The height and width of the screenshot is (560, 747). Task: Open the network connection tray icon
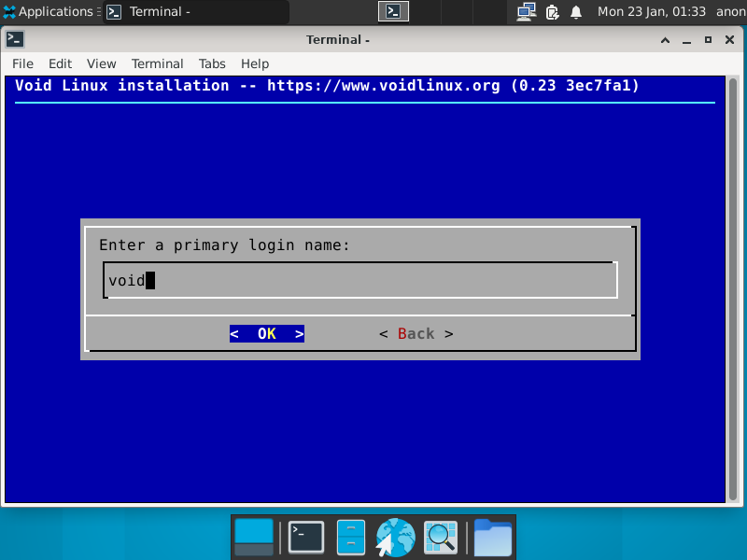(526, 11)
